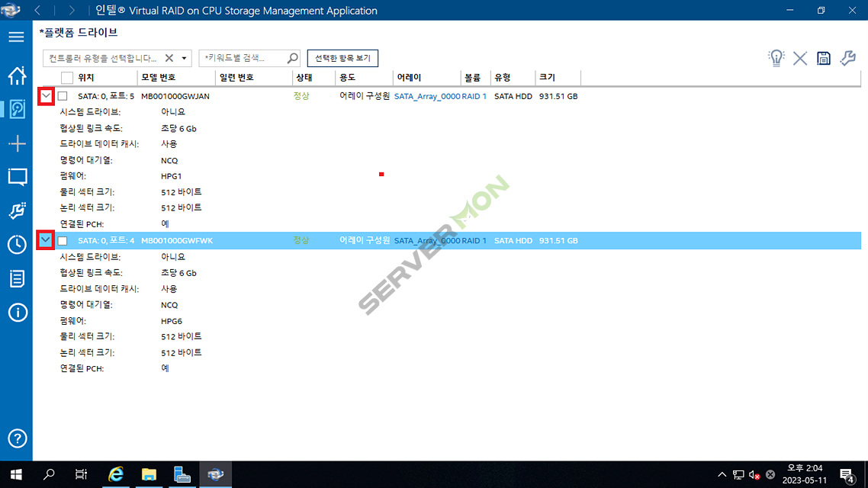Open SATA_Array_0000 link in port 5 row
This screenshot has width=868, height=488.
pos(427,96)
